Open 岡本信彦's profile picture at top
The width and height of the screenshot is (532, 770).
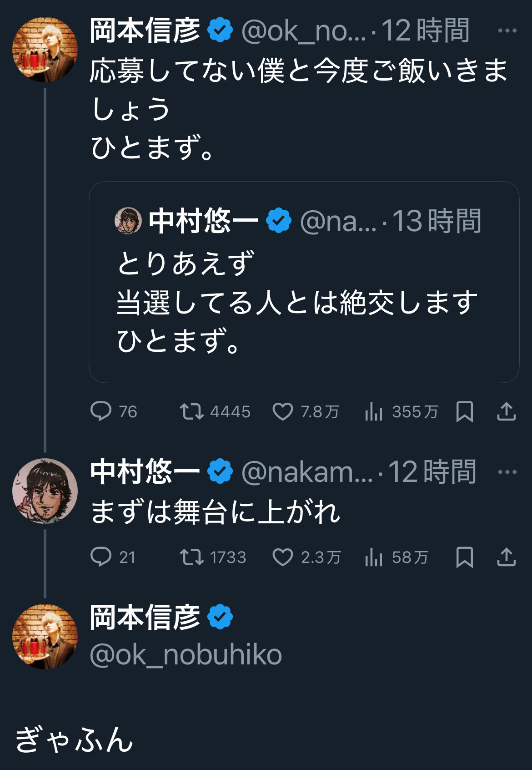45,49
